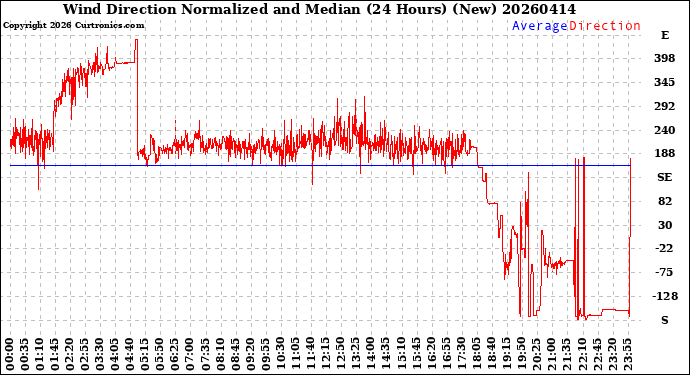Click the '00:00' time label
This screenshot has height=375, width=690.
pyautogui.click(x=10, y=355)
